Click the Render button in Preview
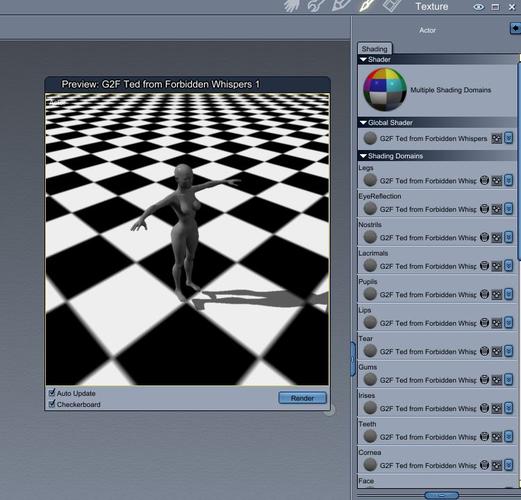The width and height of the screenshot is (521, 500). pyautogui.click(x=302, y=398)
